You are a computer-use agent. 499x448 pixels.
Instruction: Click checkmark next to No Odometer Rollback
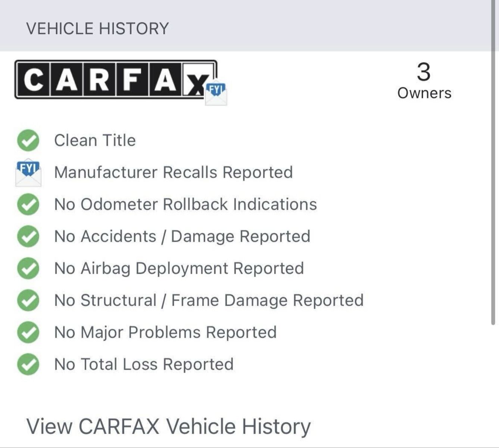click(28, 204)
